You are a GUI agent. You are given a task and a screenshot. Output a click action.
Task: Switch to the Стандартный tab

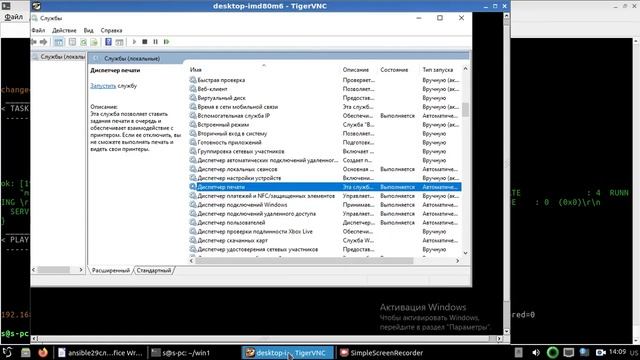click(x=154, y=270)
